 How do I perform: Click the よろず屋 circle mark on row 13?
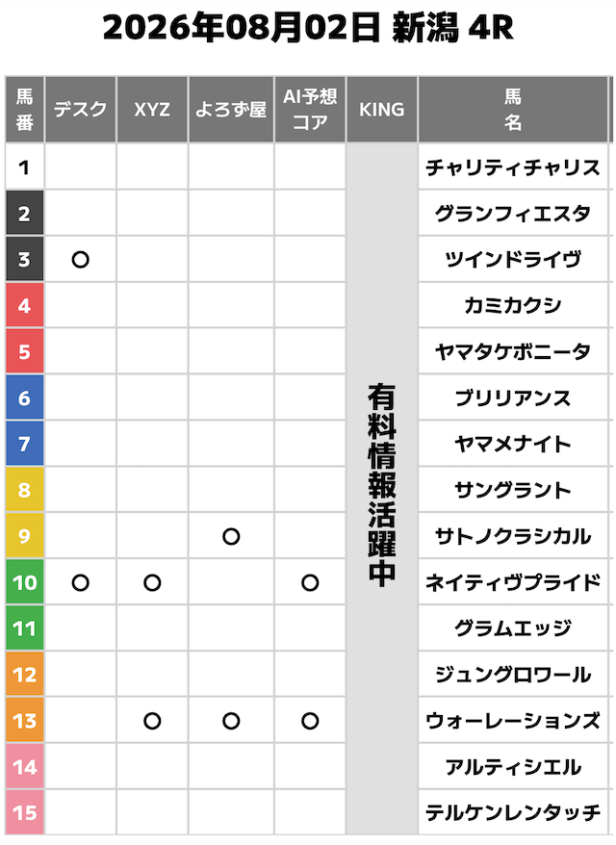[x=231, y=721]
